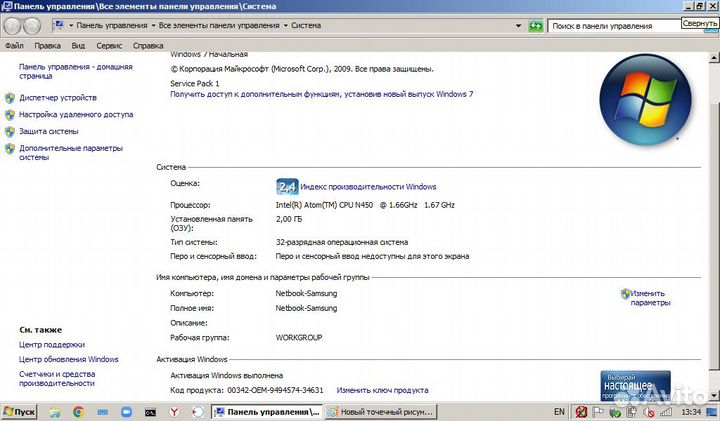Click the genuine Microsoft software badge image
720x421 pixels.
point(636,385)
